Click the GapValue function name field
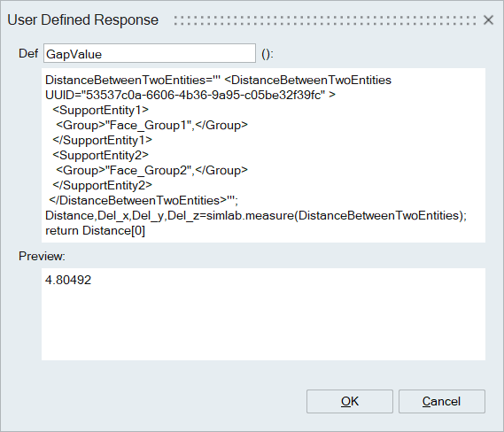Image resolution: width=504 pixels, height=432 pixels. (150, 54)
